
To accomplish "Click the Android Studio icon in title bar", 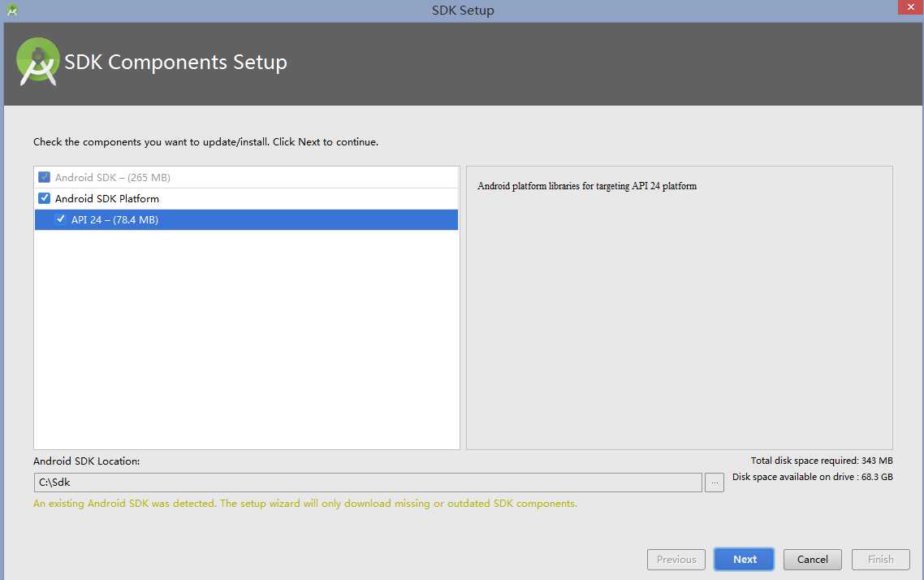I will pyautogui.click(x=12, y=10).
